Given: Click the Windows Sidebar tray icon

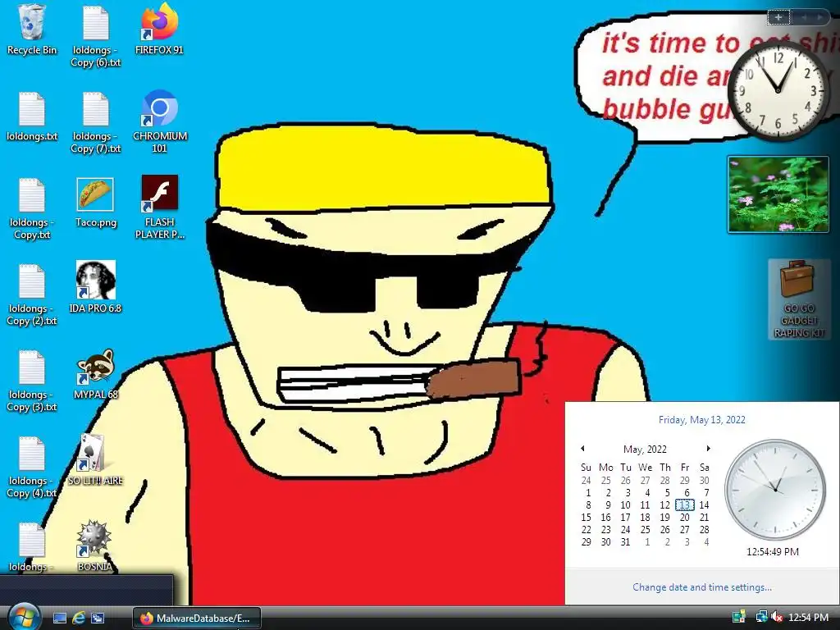Looking at the screenshot, I should 739,618.
